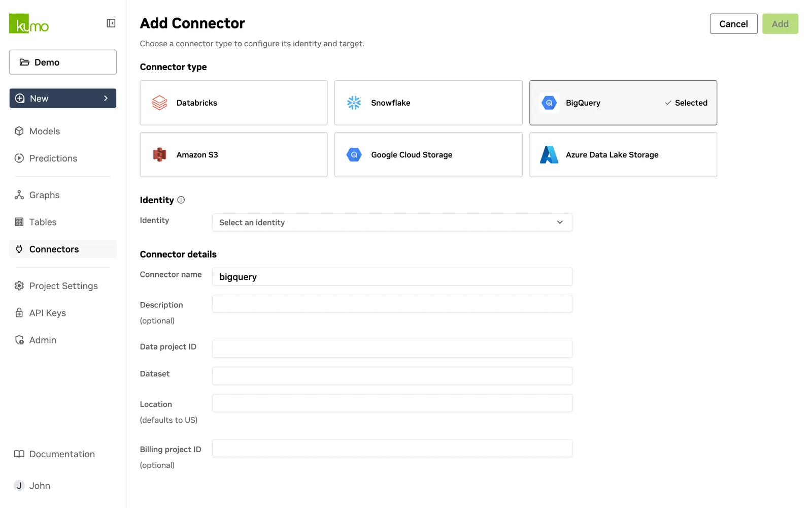
Task: Click the Documentation book icon
Action: click(x=19, y=454)
